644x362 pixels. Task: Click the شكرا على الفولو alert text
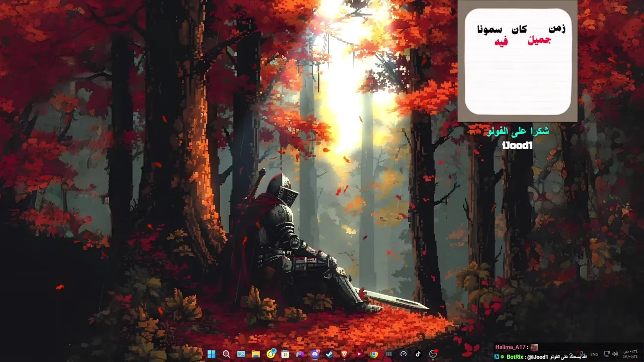coord(518,132)
